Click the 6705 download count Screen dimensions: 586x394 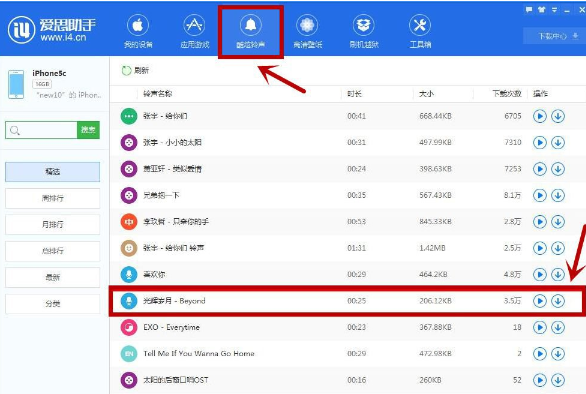pyautogui.click(x=513, y=116)
